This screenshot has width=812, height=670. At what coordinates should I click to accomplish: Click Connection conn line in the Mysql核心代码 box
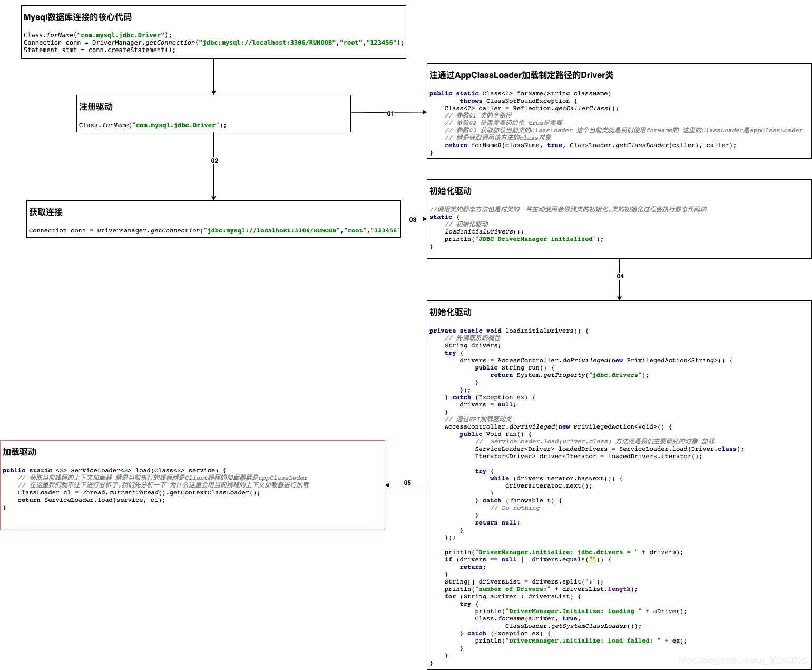214,43
